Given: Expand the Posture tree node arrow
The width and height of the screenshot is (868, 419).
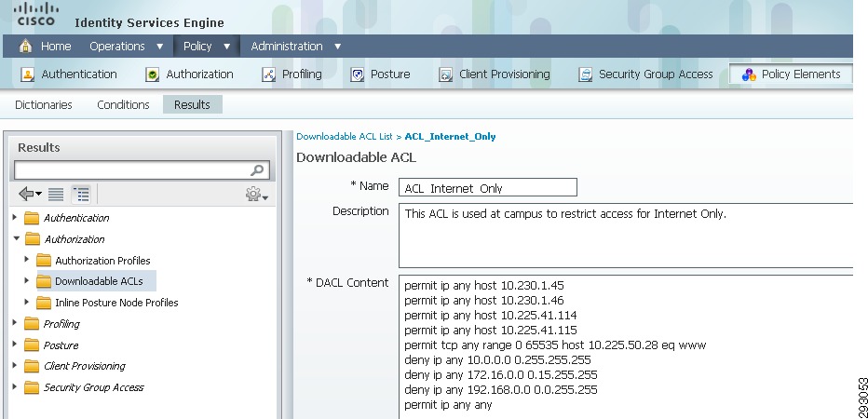Looking at the screenshot, I should pyautogui.click(x=15, y=345).
